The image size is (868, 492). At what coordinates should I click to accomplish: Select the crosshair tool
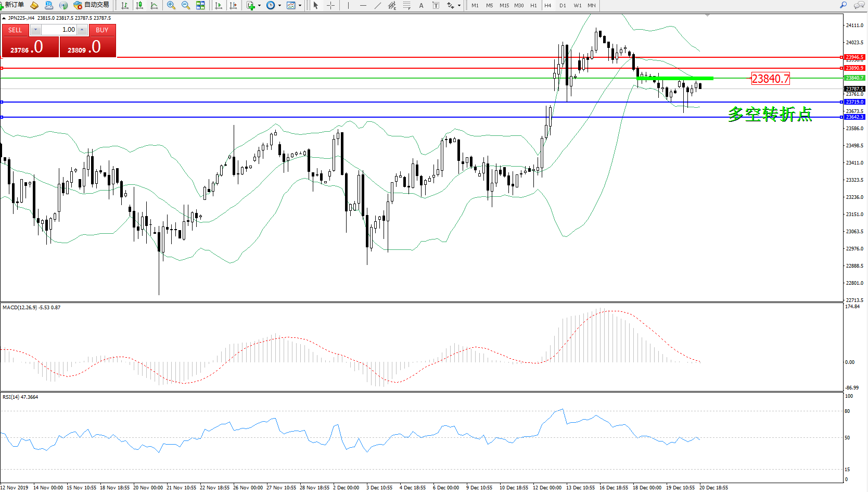[330, 5]
